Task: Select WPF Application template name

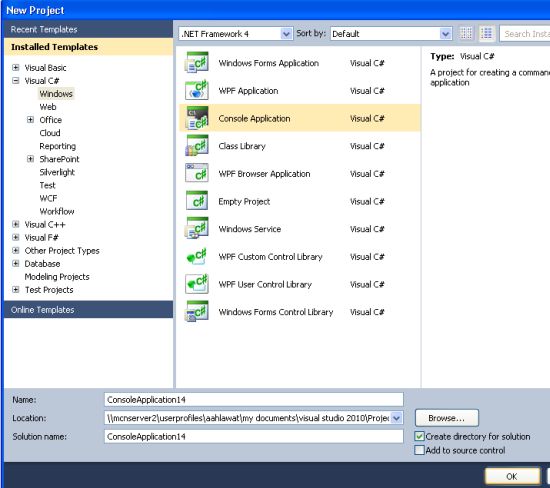Action: [x=248, y=91]
